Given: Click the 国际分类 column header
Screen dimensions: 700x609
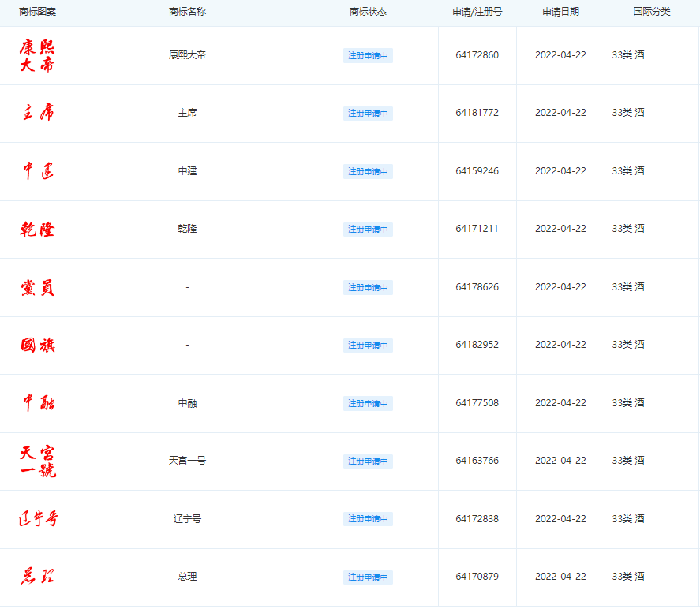Looking at the screenshot, I should tap(652, 12).
